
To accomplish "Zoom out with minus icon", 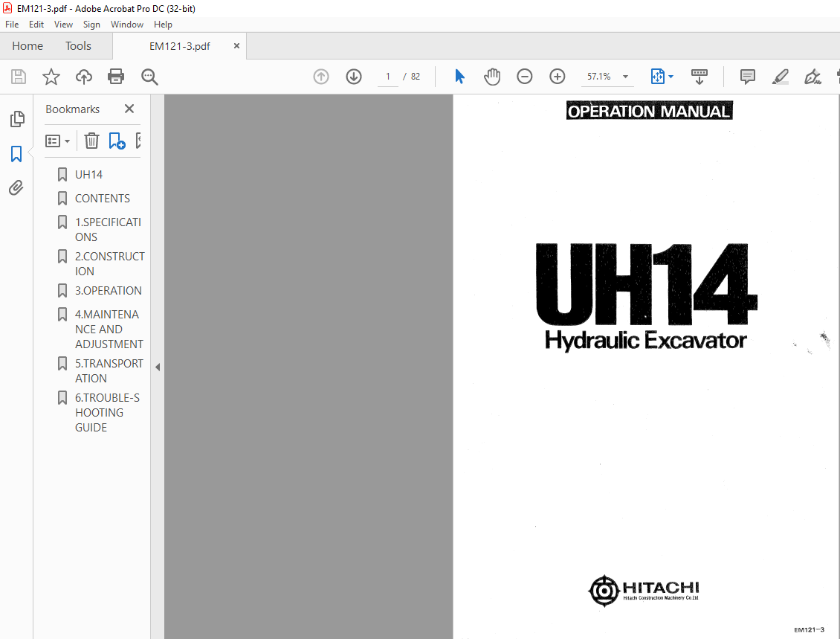I will [525, 77].
